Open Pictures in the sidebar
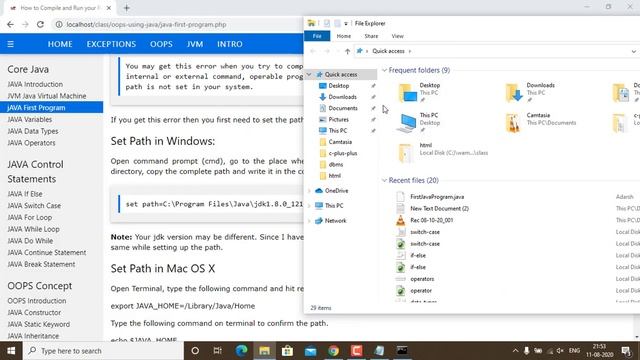 (x=338, y=120)
